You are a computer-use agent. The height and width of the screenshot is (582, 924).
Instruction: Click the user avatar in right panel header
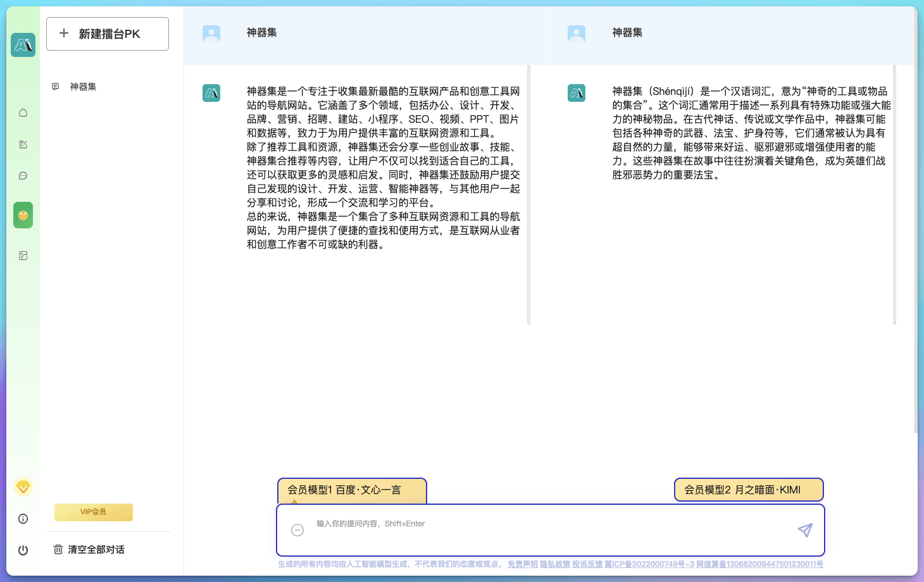577,34
